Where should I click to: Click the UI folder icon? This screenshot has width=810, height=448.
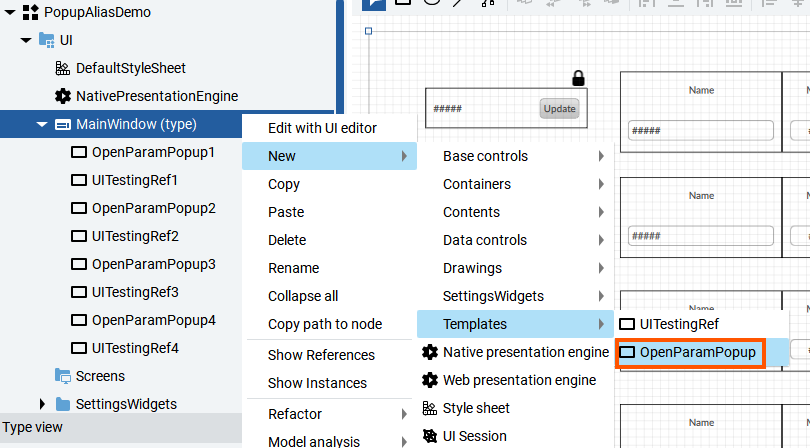point(46,40)
